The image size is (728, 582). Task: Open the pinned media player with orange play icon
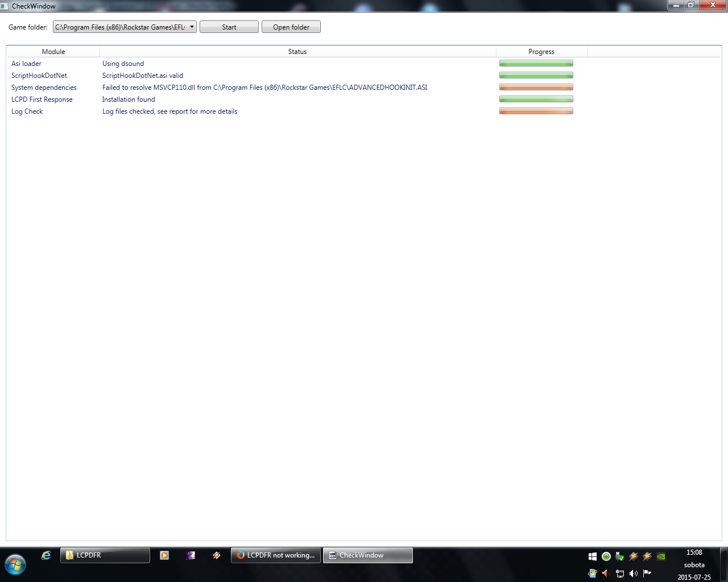164,555
